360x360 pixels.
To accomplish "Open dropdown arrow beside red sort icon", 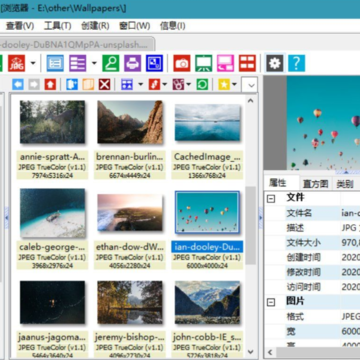I will pyautogui.click(x=164, y=85).
